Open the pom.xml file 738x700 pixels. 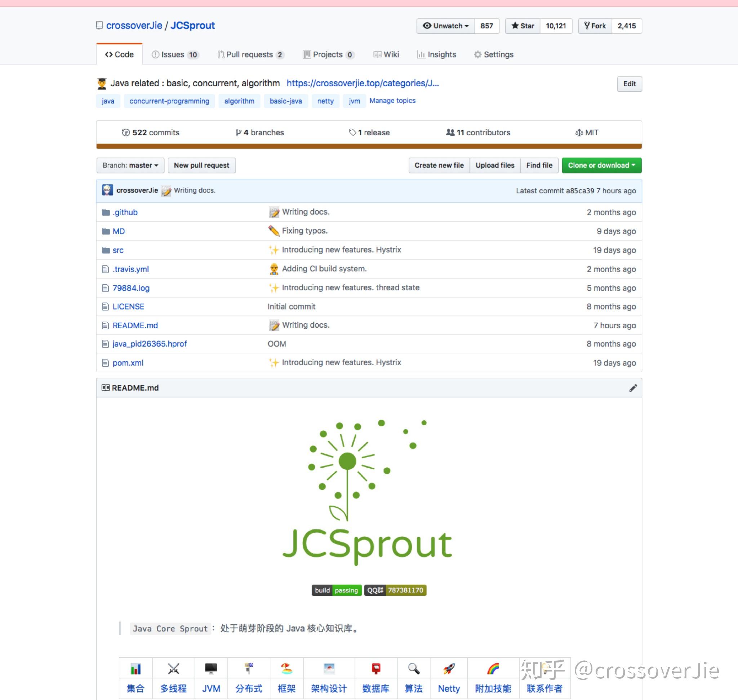[x=128, y=363]
